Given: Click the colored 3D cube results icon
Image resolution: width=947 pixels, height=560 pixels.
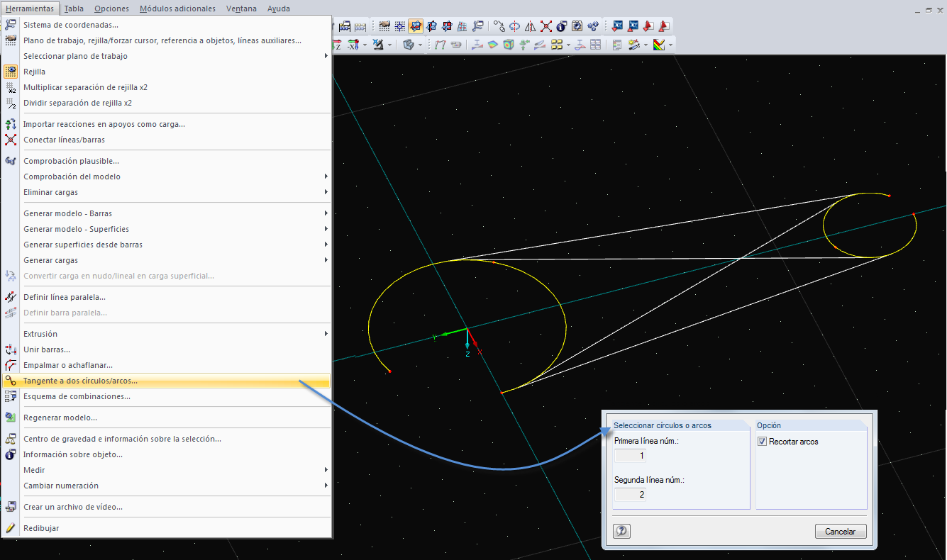Looking at the screenshot, I should click(509, 45).
